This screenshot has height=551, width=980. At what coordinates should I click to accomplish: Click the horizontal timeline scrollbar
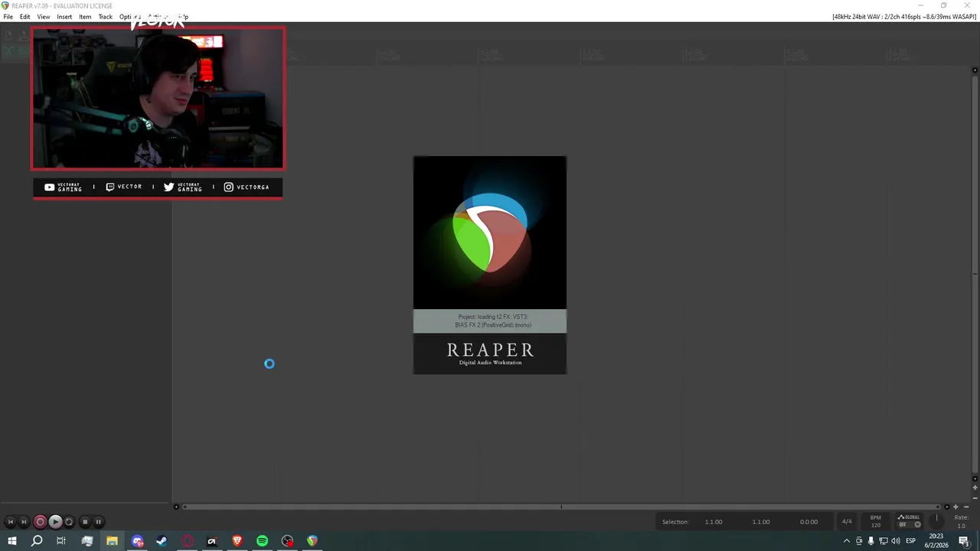561,507
